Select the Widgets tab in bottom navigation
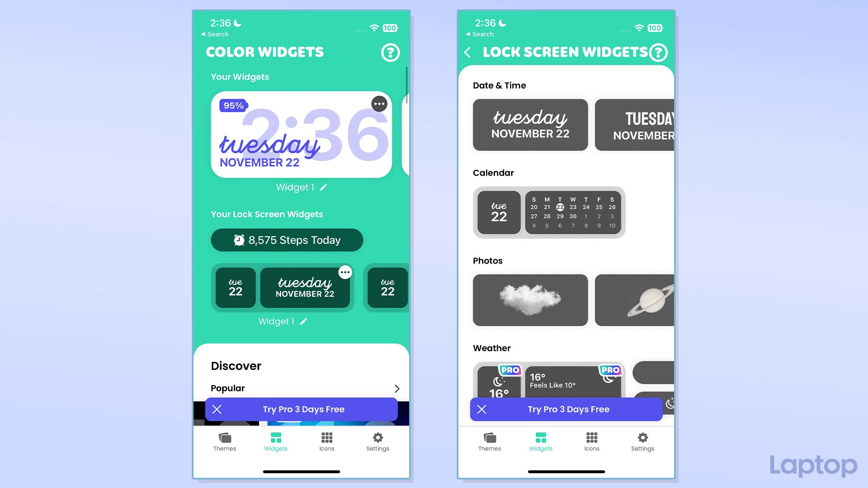Viewport: 868px width, 488px height. [276, 441]
